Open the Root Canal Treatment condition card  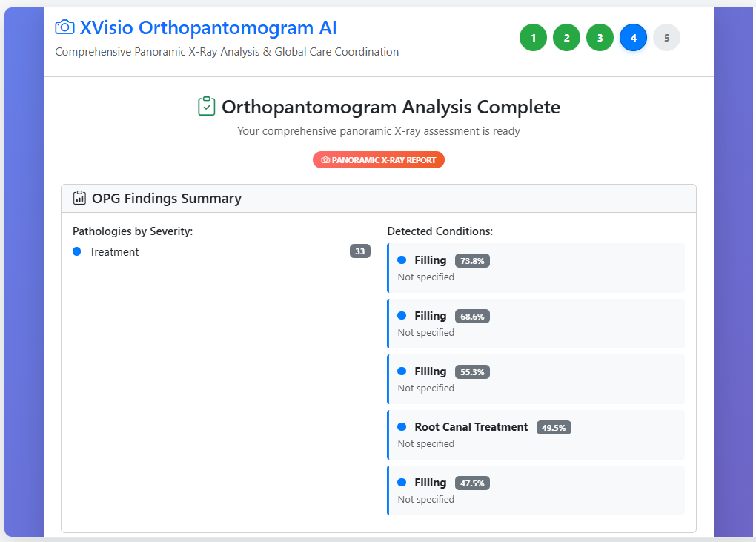(x=535, y=434)
